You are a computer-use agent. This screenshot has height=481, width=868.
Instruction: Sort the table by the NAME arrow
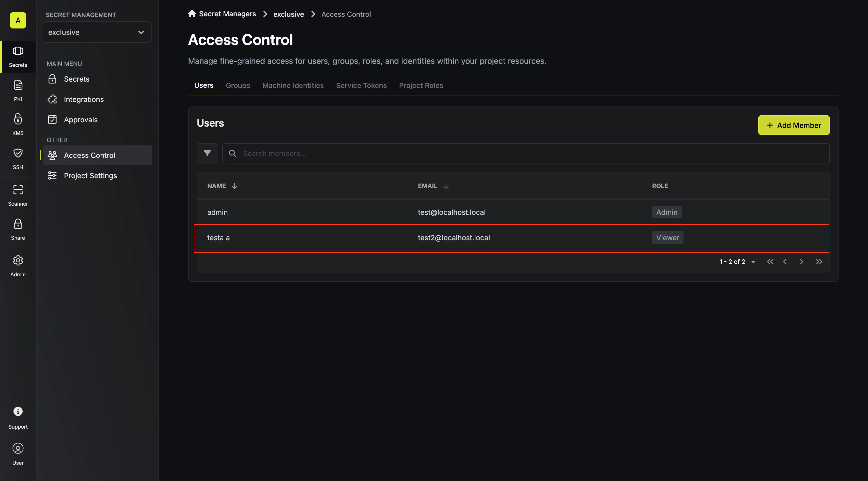tap(235, 186)
